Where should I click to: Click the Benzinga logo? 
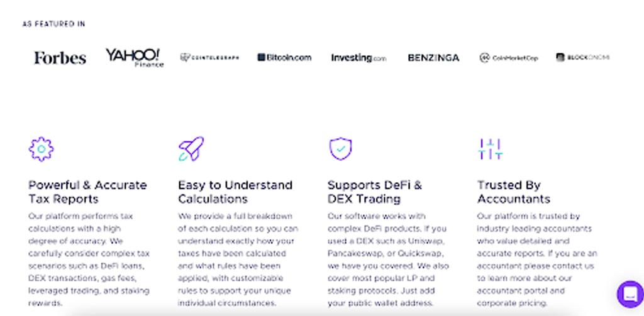[433, 58]
